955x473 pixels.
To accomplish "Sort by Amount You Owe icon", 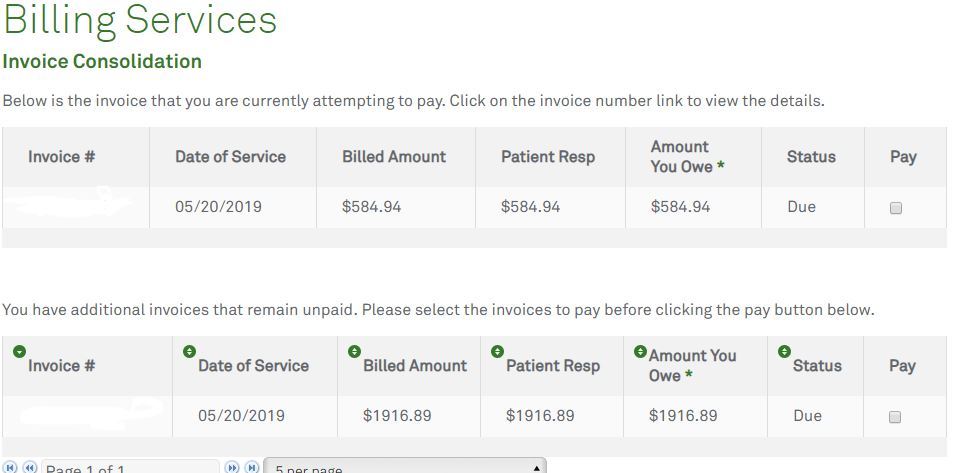I will click(640, 351).
